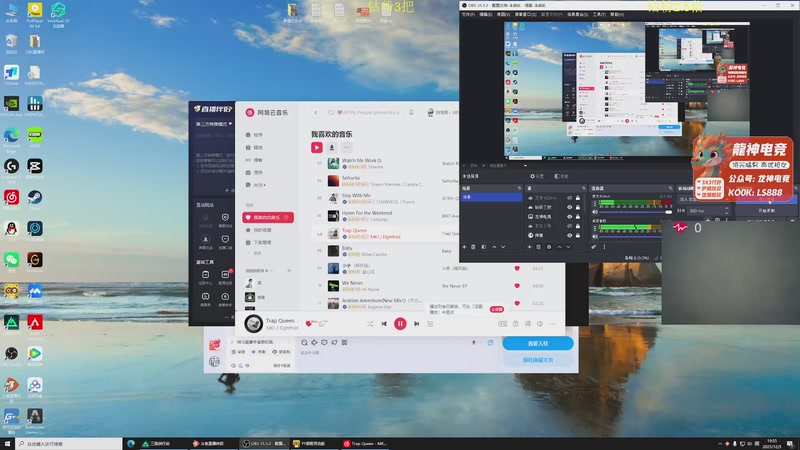Hide the 文本 (GDI+) source in OBS
Image resolution: width=800 pixels, height=450 pixels.
[569, 198]
